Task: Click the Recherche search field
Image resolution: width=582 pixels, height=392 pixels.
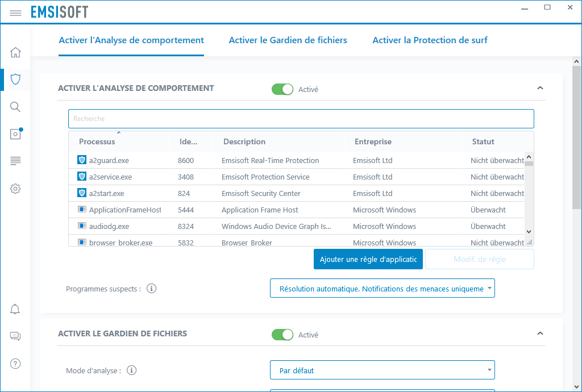Action: click(301, 119)
